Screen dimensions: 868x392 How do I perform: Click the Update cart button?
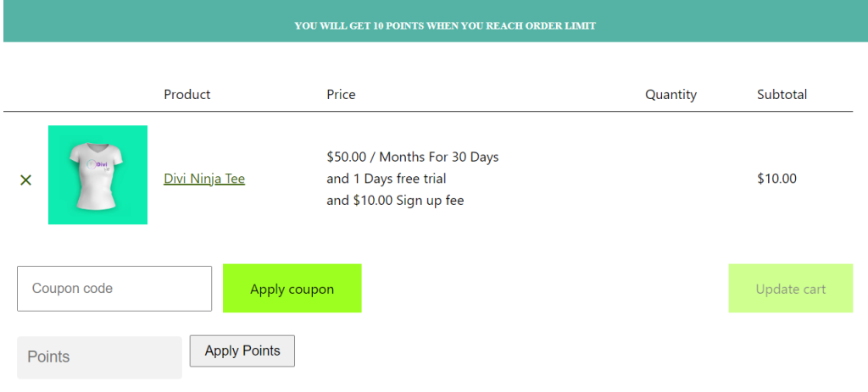click(x=791, y=289)
